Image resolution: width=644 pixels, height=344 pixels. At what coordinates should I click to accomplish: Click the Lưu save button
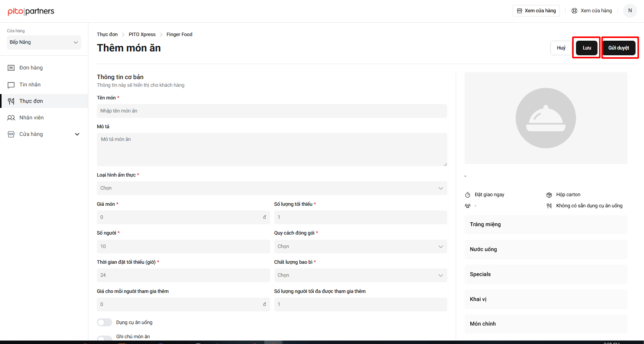click(x=587, y=48)
